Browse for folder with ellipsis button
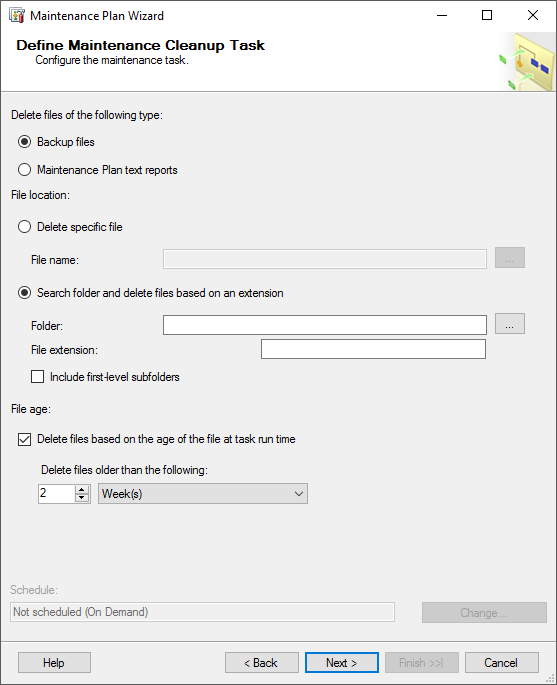The image size is (557, 685). tap(509, 324)
